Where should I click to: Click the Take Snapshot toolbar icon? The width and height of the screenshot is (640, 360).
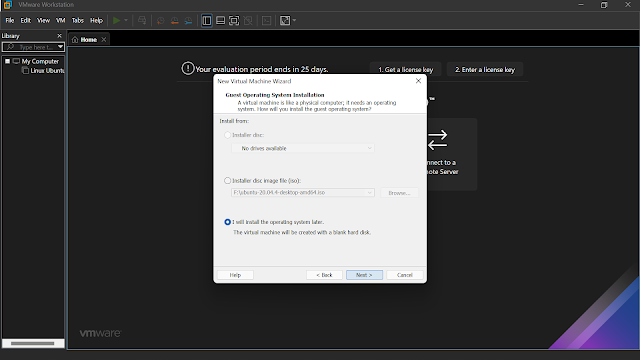pos(161,20)
